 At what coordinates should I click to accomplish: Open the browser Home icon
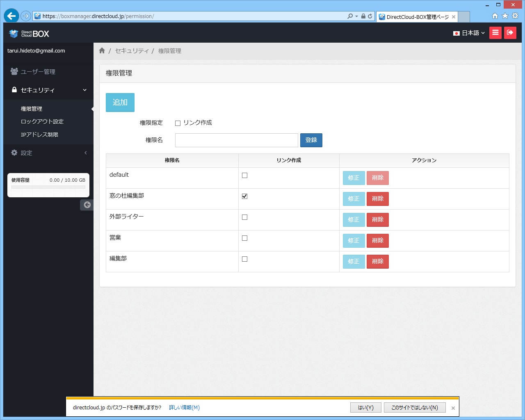tap(495, 16)
